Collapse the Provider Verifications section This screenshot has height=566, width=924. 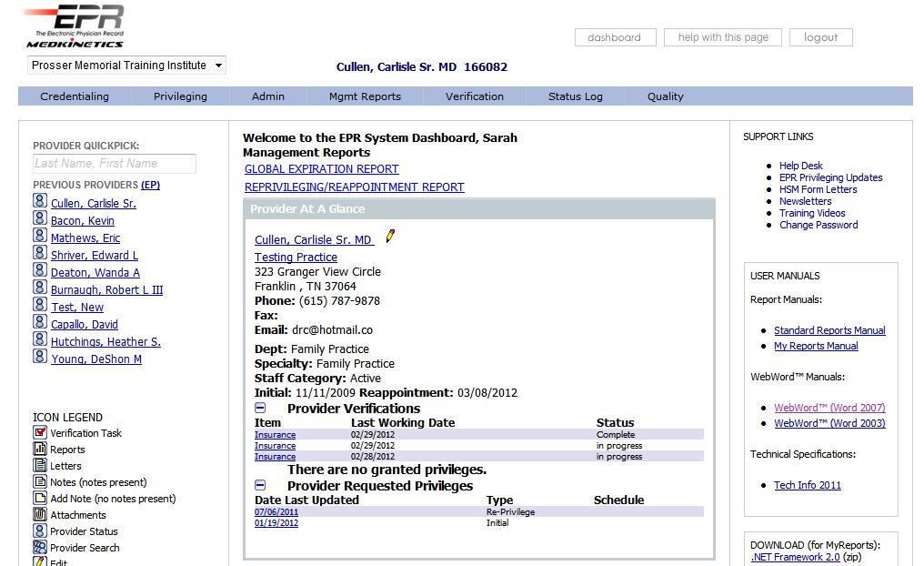click(x=260, y=408)
